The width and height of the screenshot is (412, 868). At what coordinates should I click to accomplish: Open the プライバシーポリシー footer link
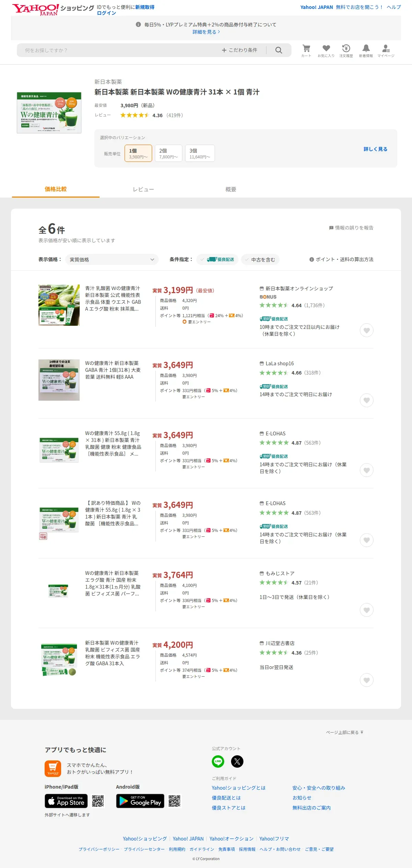pos(99,849)
